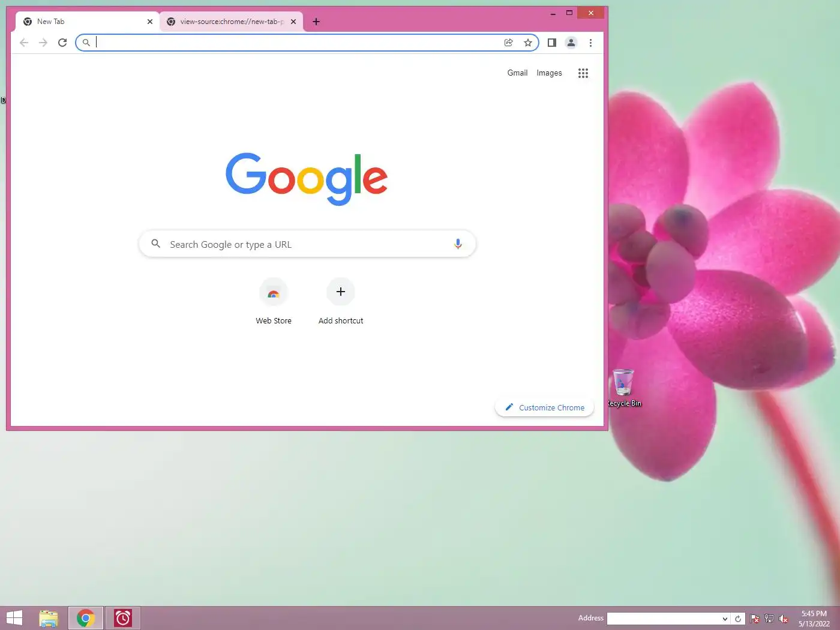Switch to the view-source tab

pyautogui.click(x=231, y=22)
